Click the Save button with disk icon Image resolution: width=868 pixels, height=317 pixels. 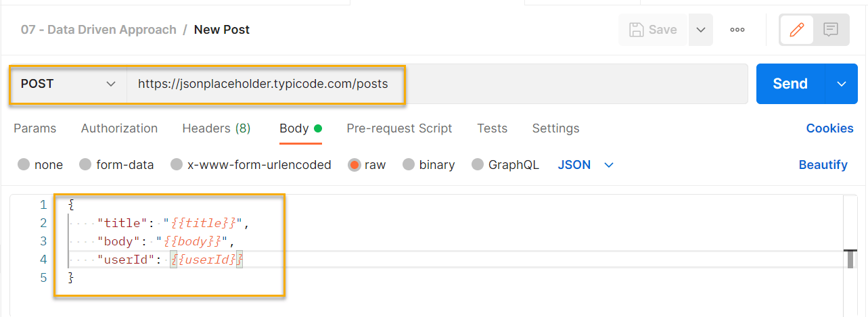point(653,30)
